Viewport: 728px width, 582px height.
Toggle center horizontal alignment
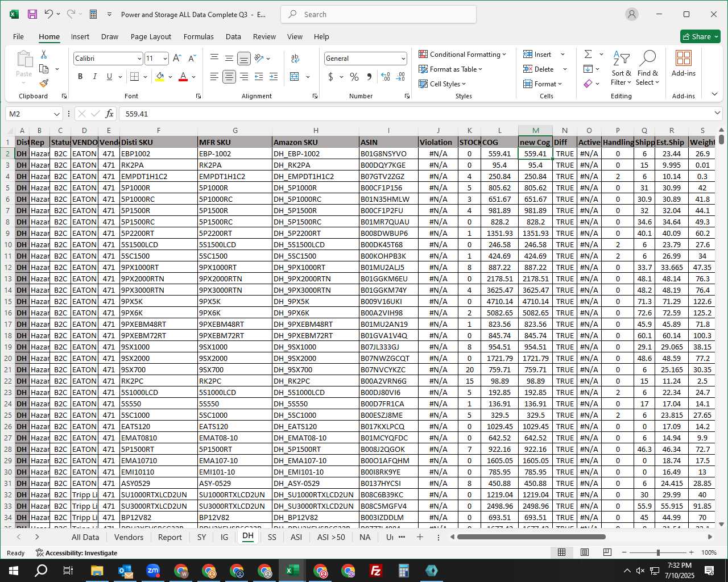(x=229, y=76)
